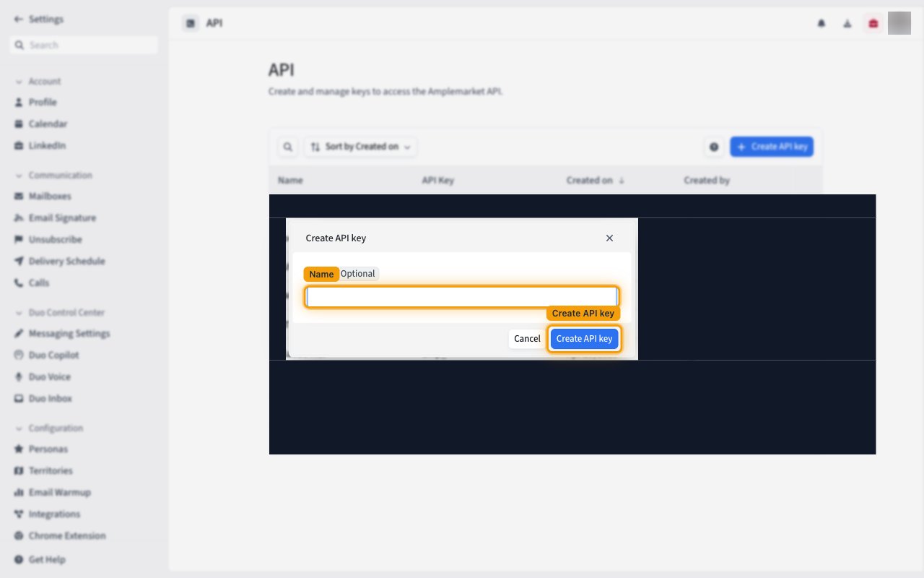Open Duo Copilot settings
Image resolution: width=924 pixels, height=578 pixels.
[53, 355]
